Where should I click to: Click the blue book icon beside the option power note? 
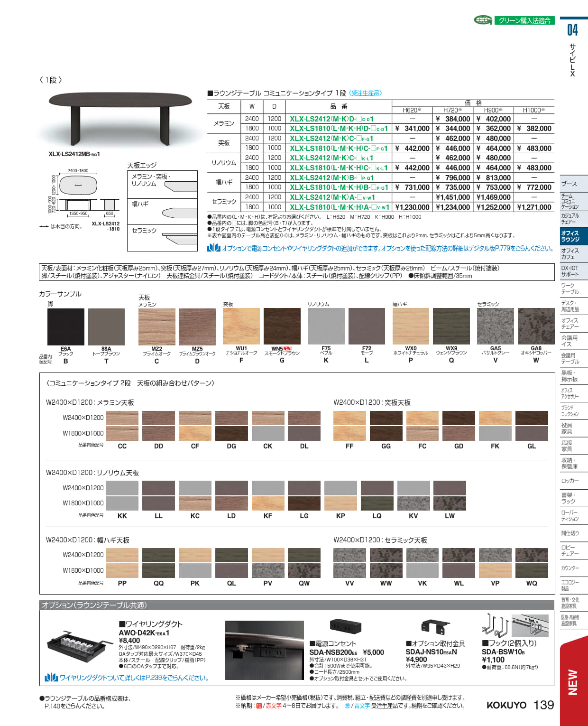(x=214, y=248)
